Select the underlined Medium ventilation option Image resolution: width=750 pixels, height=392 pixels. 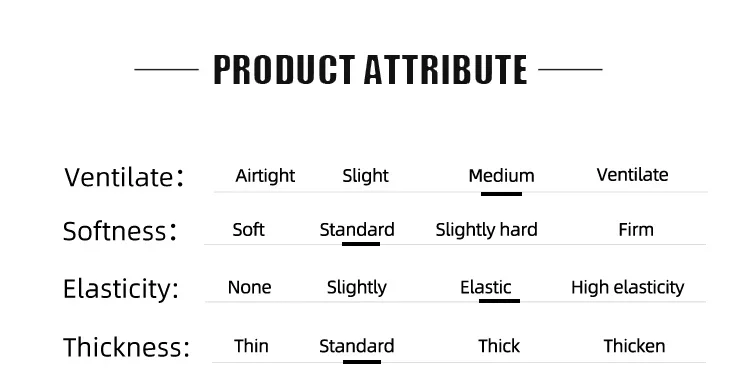coord(501,176)
